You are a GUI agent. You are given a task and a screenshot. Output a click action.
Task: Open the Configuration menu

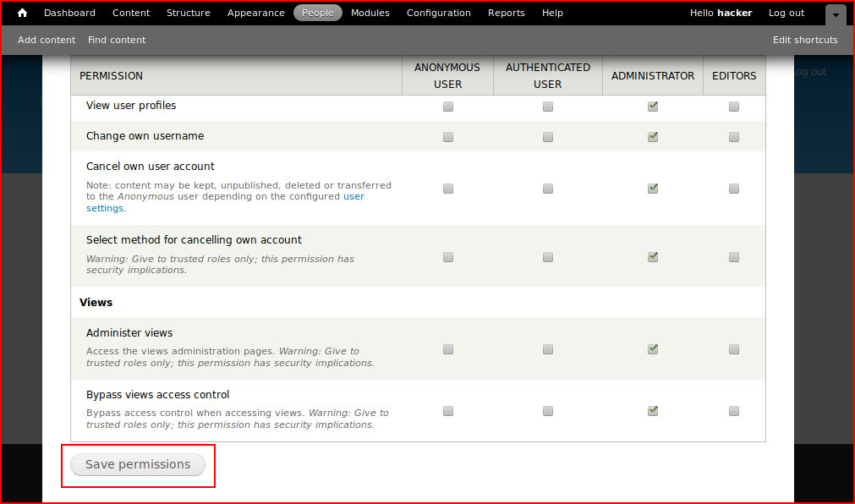pos(438,13)
